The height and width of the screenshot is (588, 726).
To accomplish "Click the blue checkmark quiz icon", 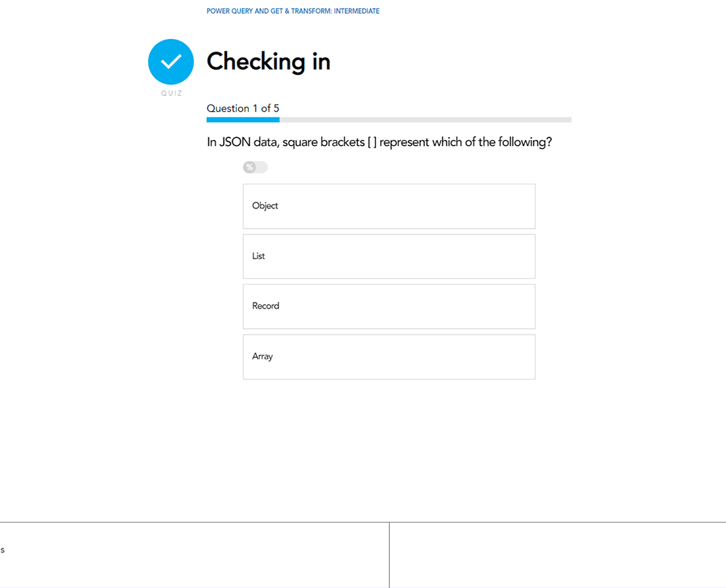I will coord(171,62).
